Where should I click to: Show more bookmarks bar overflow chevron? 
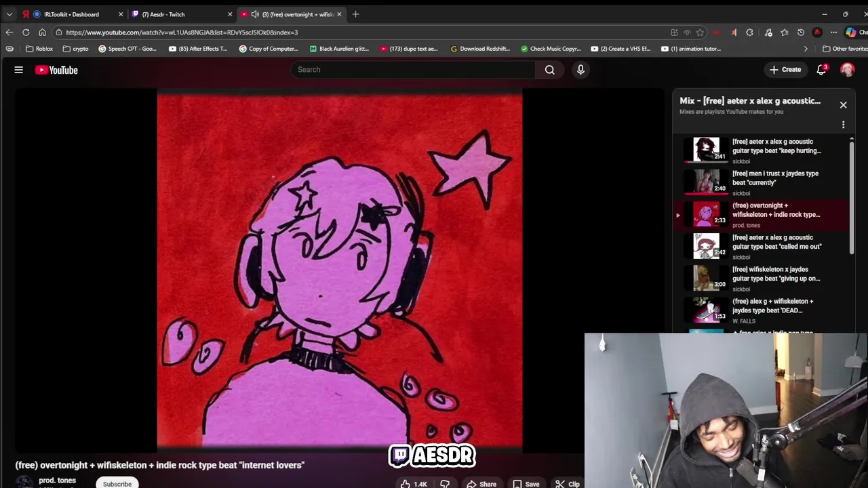click(806, 49)
